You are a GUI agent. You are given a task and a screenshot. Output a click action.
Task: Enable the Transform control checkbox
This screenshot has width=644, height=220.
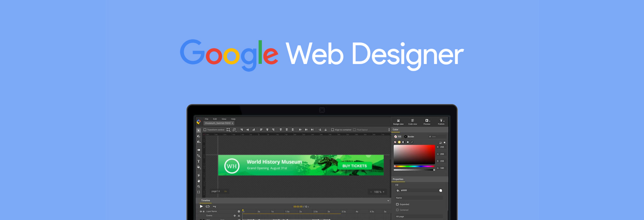coord(205,130)
